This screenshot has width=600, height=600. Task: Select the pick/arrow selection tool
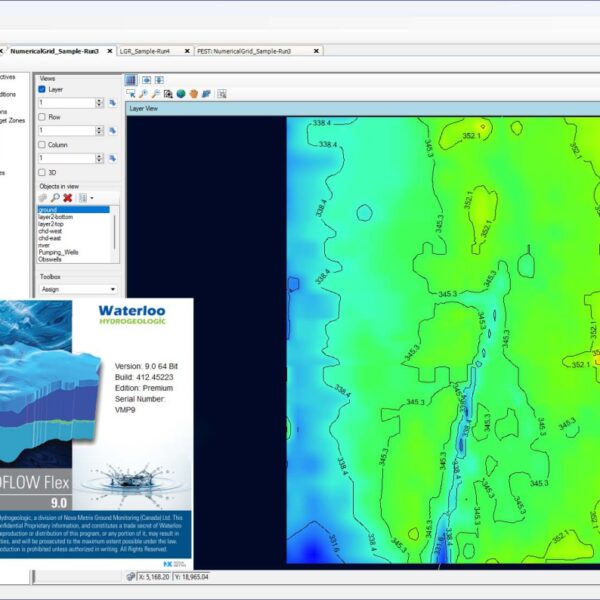[x=130, y=94]
